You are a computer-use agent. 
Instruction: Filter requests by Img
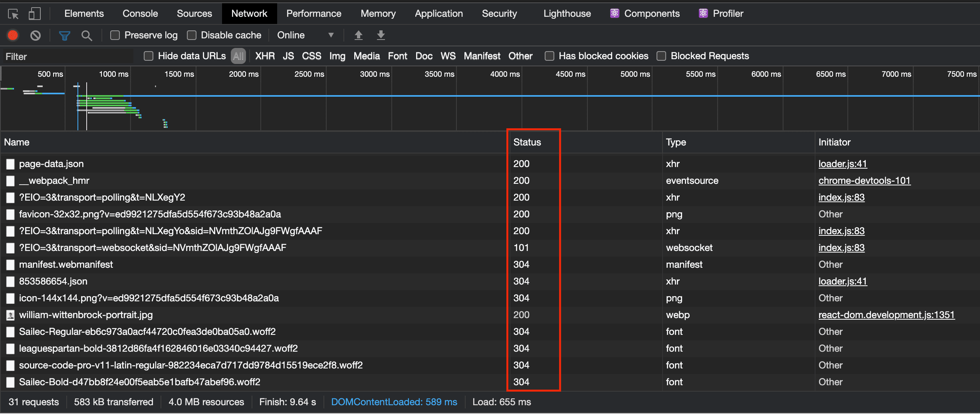click(x=337, y=56)
